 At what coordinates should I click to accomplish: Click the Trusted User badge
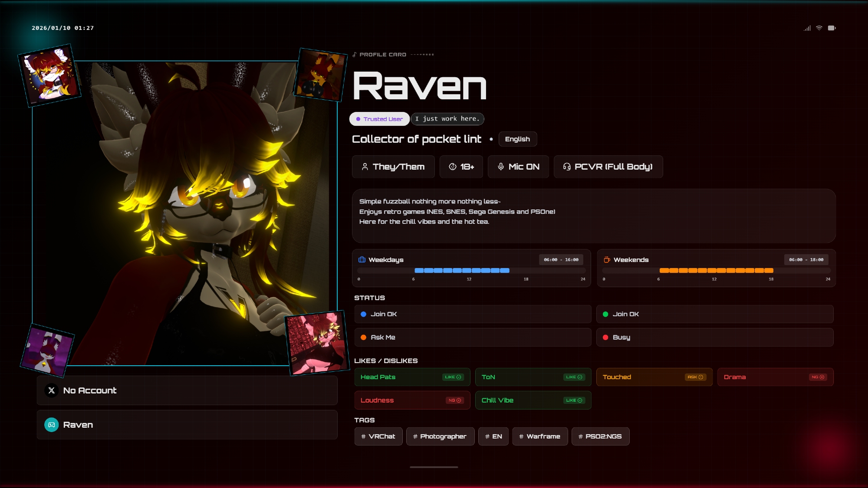tap(379, 119)
